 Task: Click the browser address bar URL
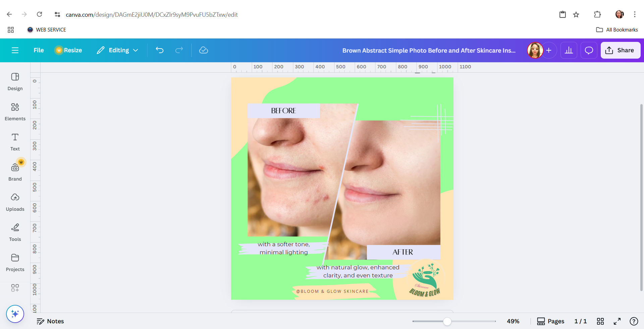coord(152,15)
